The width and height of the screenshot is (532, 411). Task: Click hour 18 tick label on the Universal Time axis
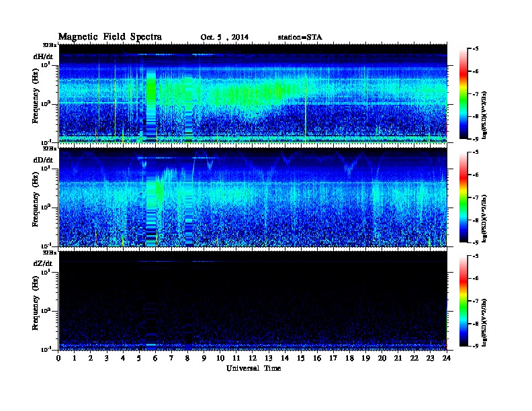coord(349,359)
